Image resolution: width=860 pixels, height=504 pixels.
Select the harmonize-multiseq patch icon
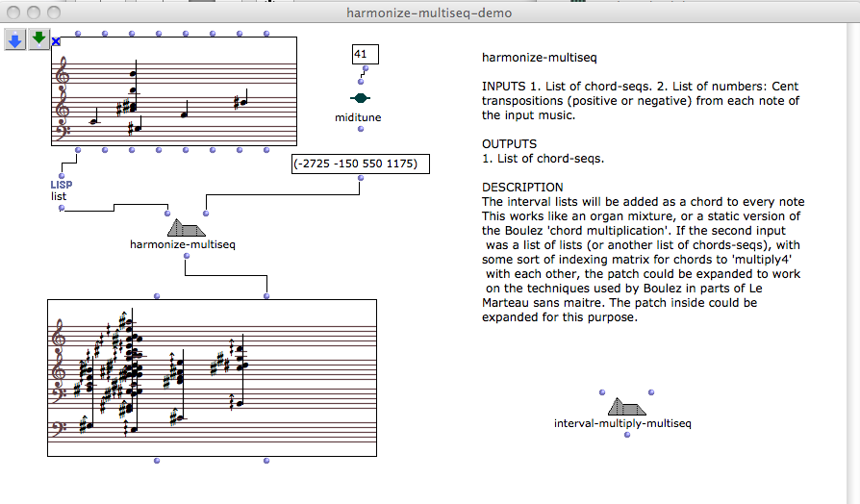point(186,228)
